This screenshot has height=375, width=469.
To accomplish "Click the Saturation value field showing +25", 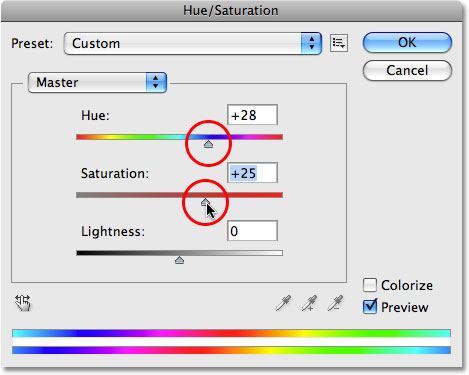I will 252,173.
